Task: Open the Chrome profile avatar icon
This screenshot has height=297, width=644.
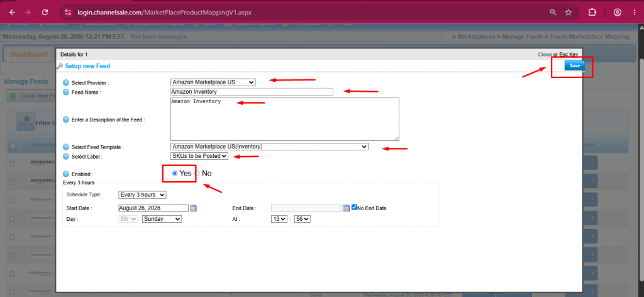Action: click(x=618, y=13)
